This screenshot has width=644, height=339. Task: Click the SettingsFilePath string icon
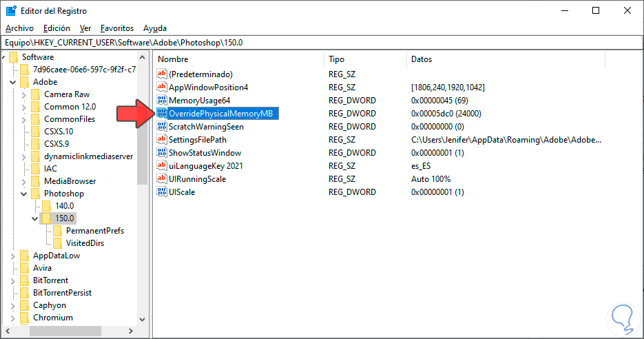click(x=162, y=140)
